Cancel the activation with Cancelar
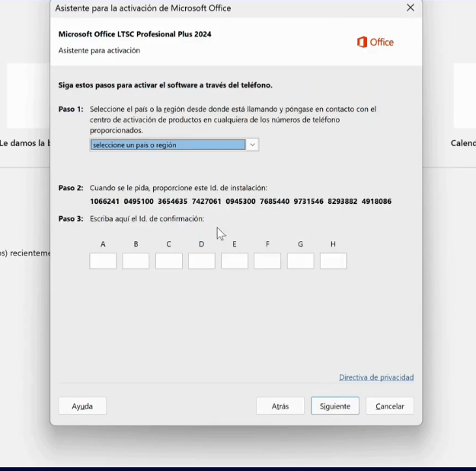The height and width of the screenshot is (471, 476). [390, 406]
